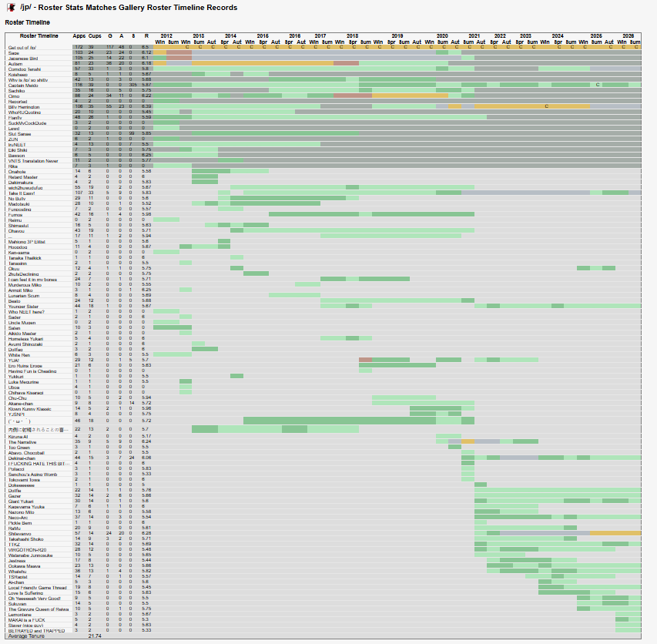
Task: Open the Roster page in header
Action: [x=50, y=8]
